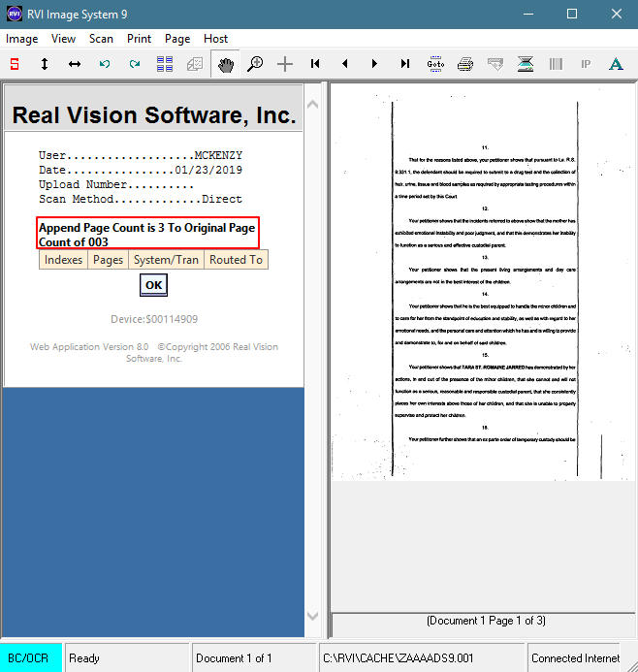Open the Host menu
The height and width of the screenshot is (672, 638).
coord(215,39)
